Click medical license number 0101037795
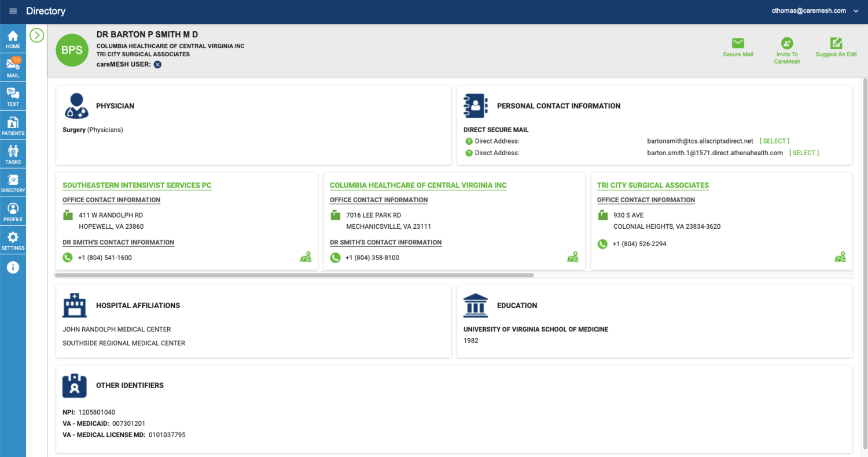The image size is (868, 457). click(167, 434)
